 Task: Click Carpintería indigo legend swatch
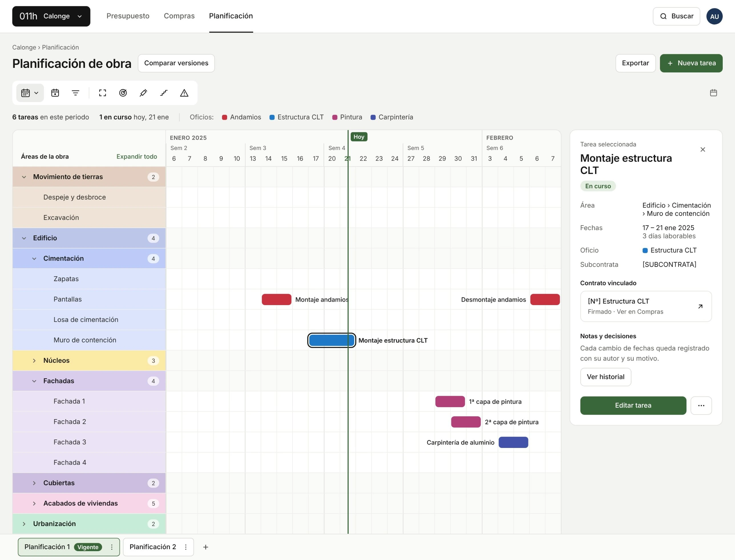[x=373, y=117]
